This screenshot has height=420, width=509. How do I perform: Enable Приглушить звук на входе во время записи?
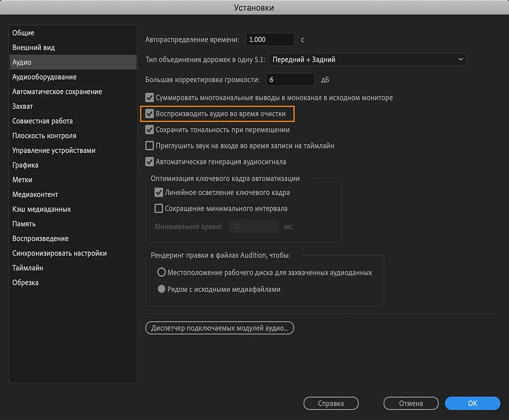[x=149, y=145]
